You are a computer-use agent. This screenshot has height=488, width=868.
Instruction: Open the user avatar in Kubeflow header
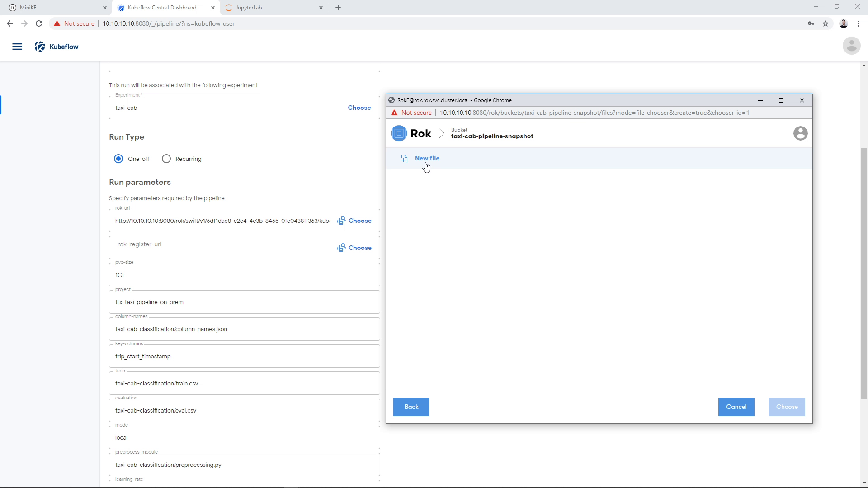tap(851, 46)
